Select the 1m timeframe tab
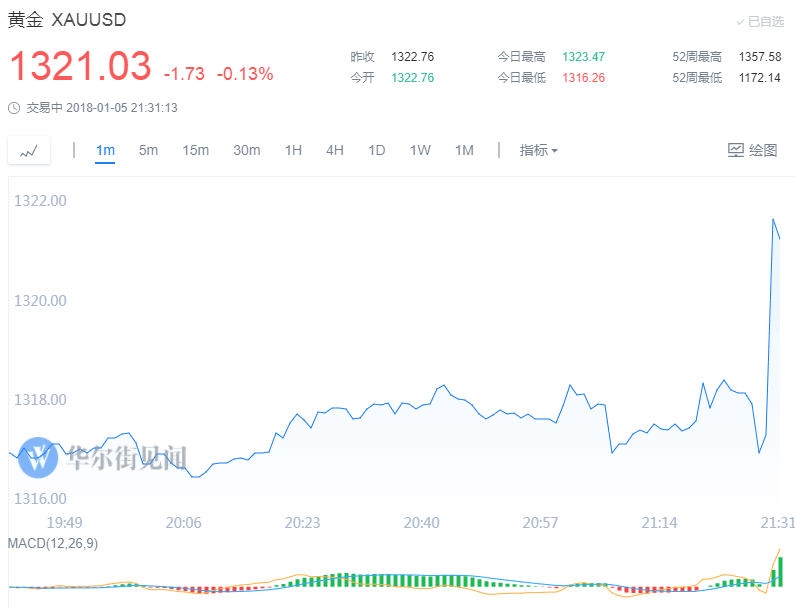 (105, 151)
